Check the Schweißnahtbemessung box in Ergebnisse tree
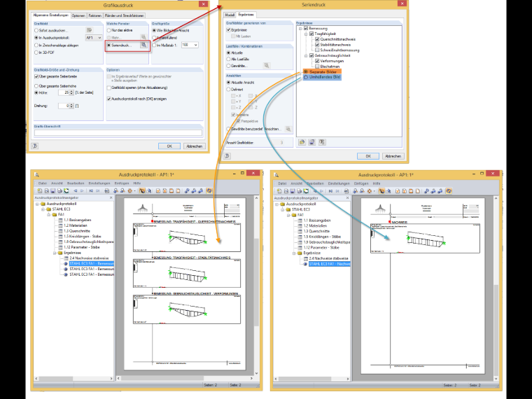532x399 pixels. coord(317,50)
